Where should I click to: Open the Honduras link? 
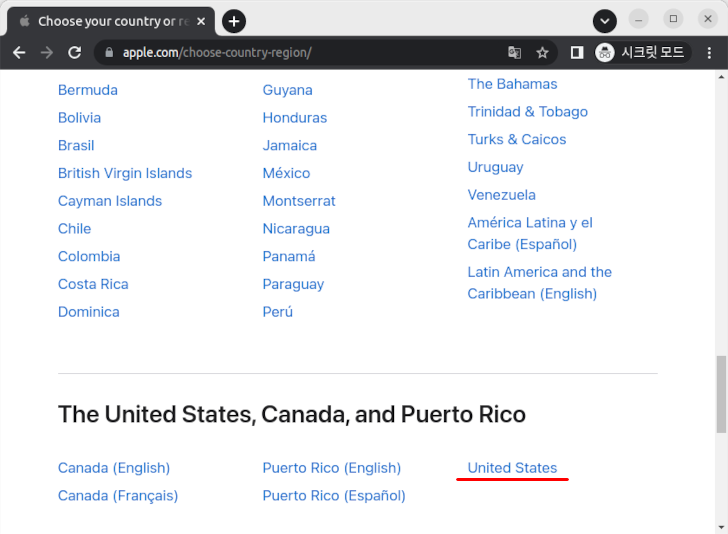295,118
